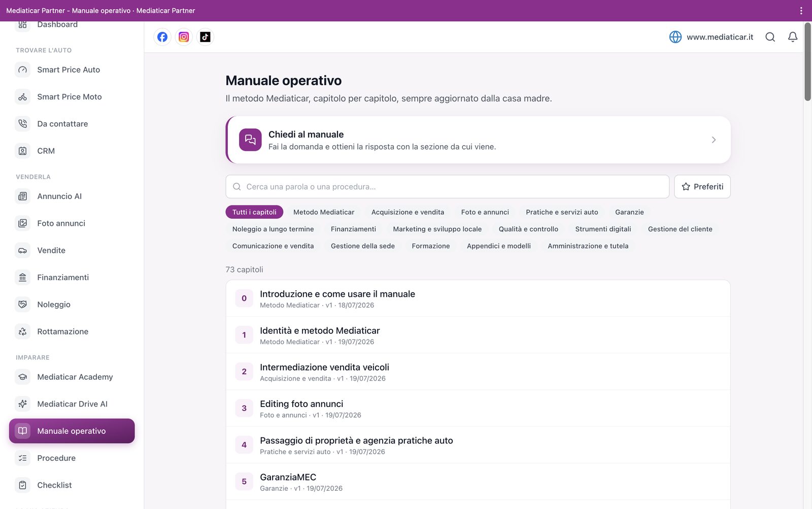Open chapter GaranziaMEC
This screenshot has height=509, width=812.
coord(478,482)
